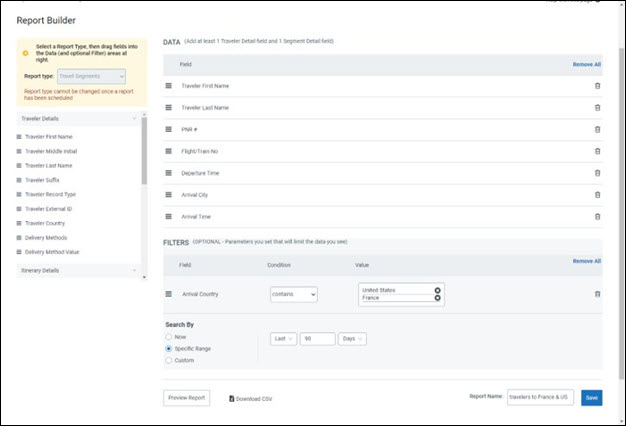This screenshot has height=426, width=626.
Task: Select the Specific Range radio option
Action: click(168, 348)
